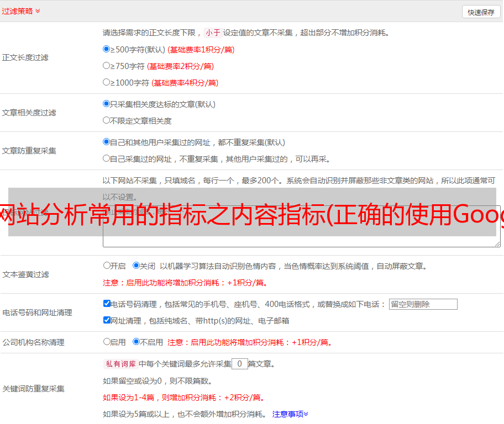Click the 小于 highlighted tag
Image resolution: width=504 pixels, height=424 pixels.
213,33
